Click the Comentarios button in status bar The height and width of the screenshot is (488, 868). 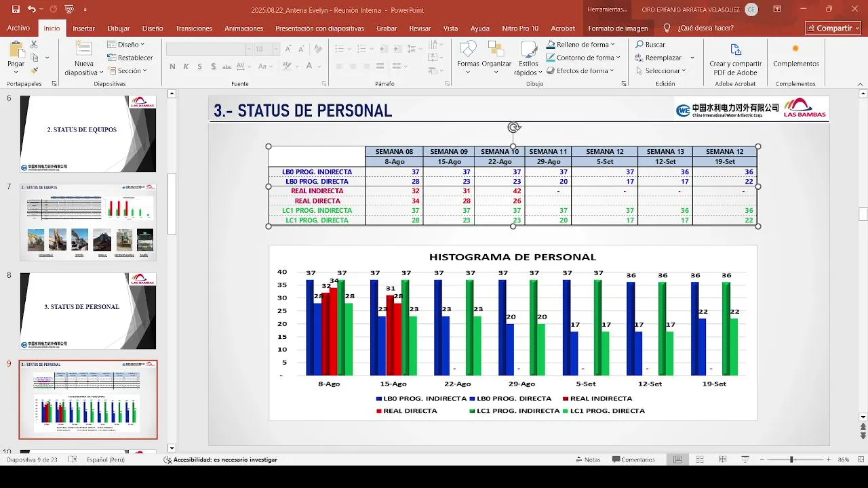pyautogui.click(x=634, y=460)
